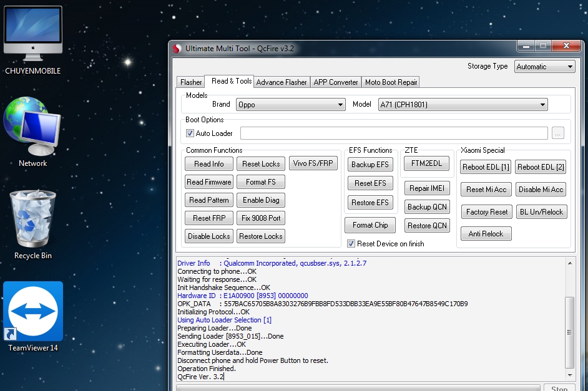The height and width of the screenshot is (391, 588).
Task: Click 'Using Auto Loader Selection [1]' log line
Action: click(x=224, y=320)
